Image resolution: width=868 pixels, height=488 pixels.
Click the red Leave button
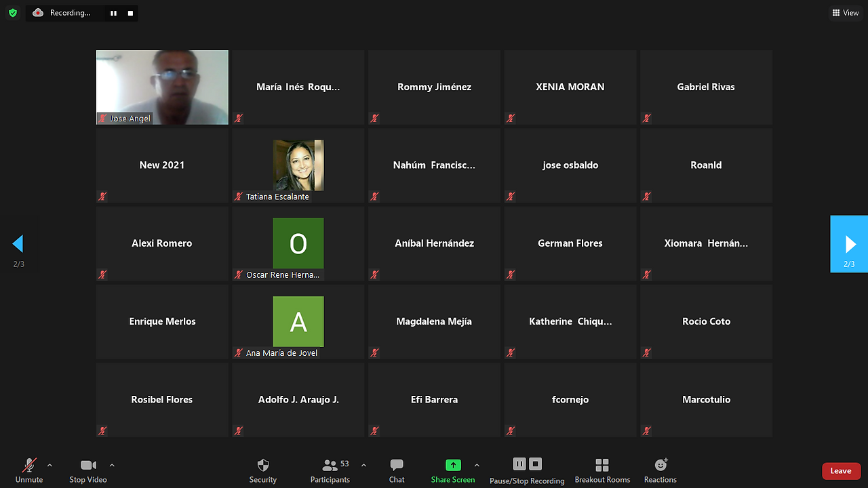[x=841, y=471]
